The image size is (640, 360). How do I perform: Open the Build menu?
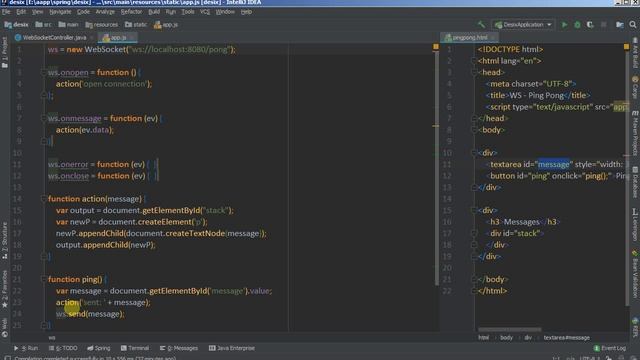click(x=154, y=12)
